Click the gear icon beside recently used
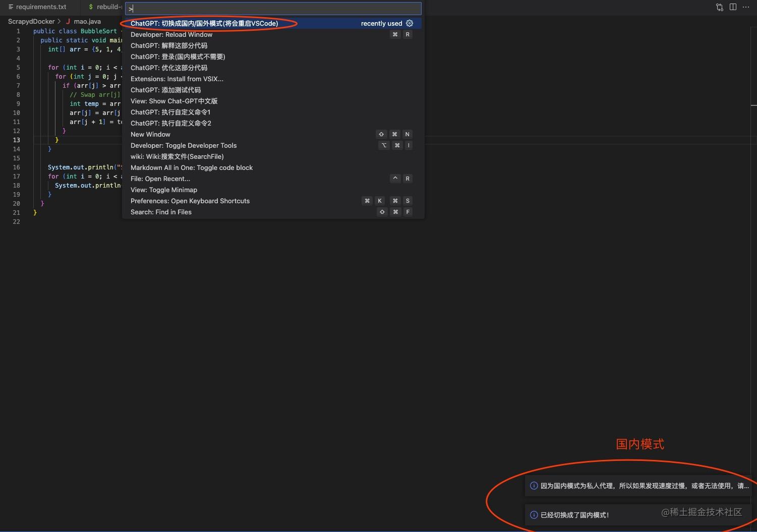Screen dimensions: 757x532 [x=410, y=23]
